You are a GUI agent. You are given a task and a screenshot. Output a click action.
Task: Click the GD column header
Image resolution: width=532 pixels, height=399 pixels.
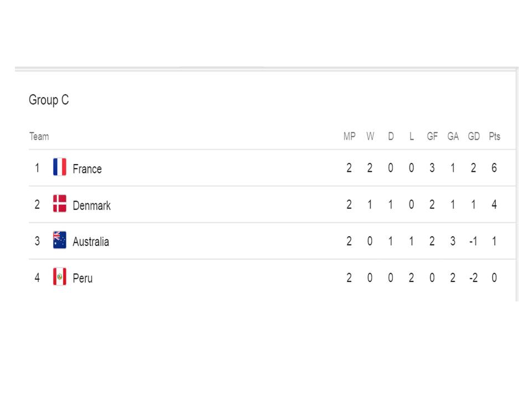point(474,136)
